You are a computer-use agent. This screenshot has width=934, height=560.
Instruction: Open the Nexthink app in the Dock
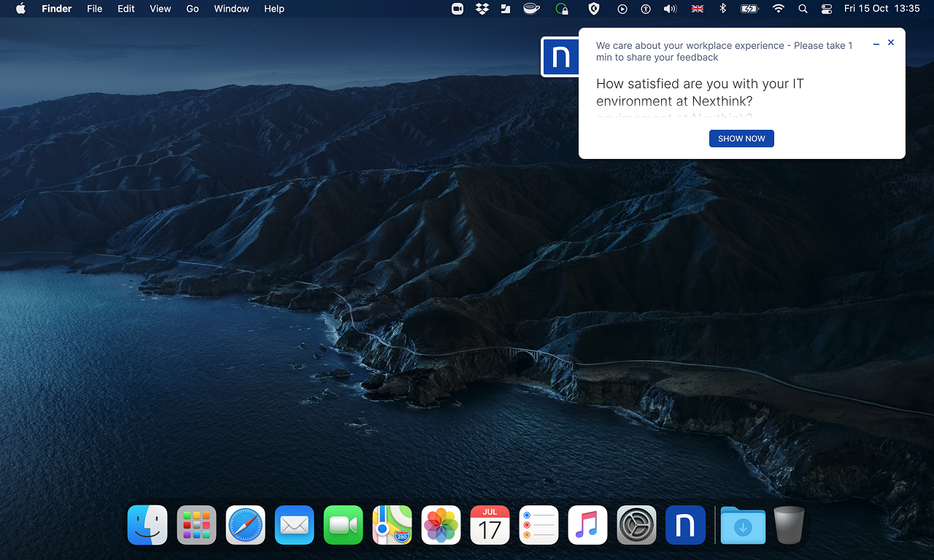point(685,525)
